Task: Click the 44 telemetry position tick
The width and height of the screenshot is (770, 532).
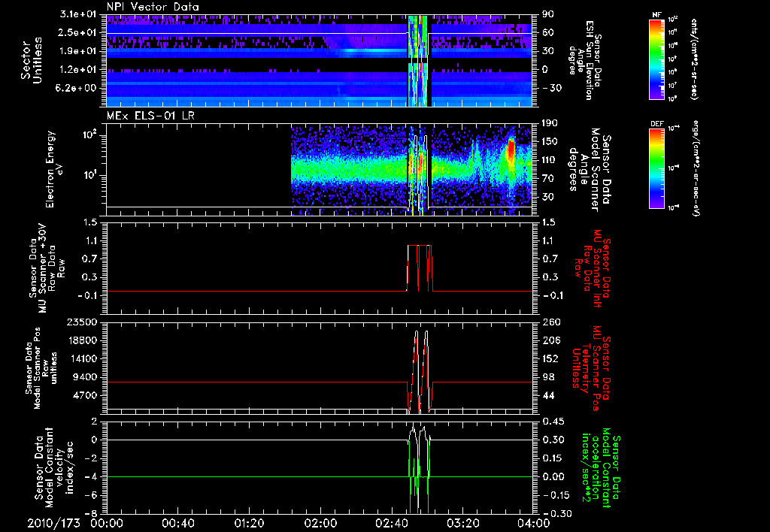Action: pos(547,395)
